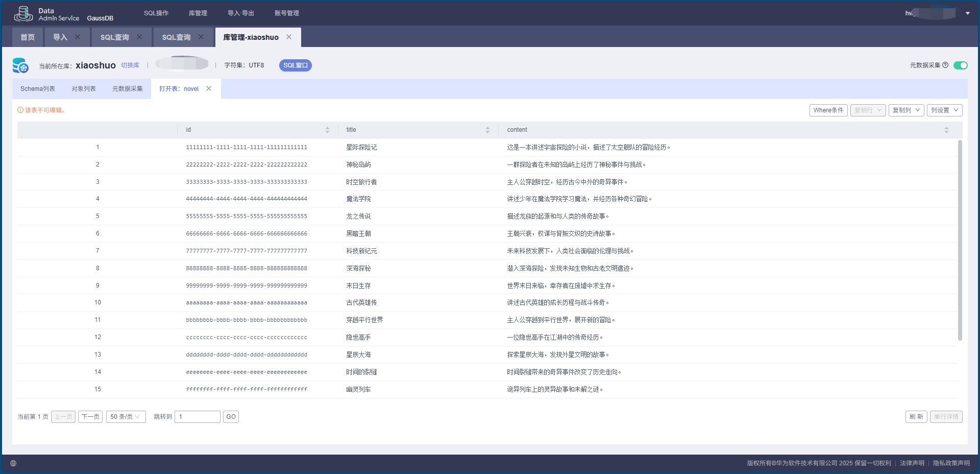The width and height of the screenshot is (980, 474).
Task: Open the 账号管理 menu
Action: coord(287,13)
